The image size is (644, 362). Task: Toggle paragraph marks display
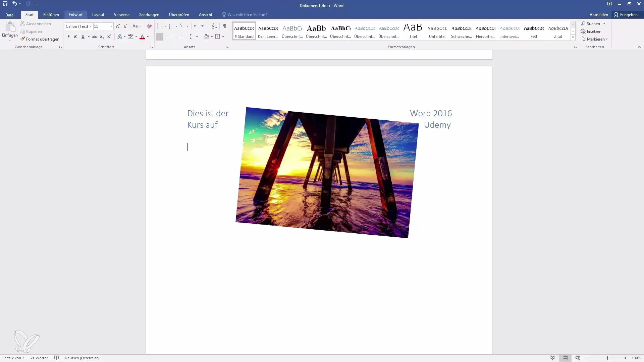click(x=225, y=26)
